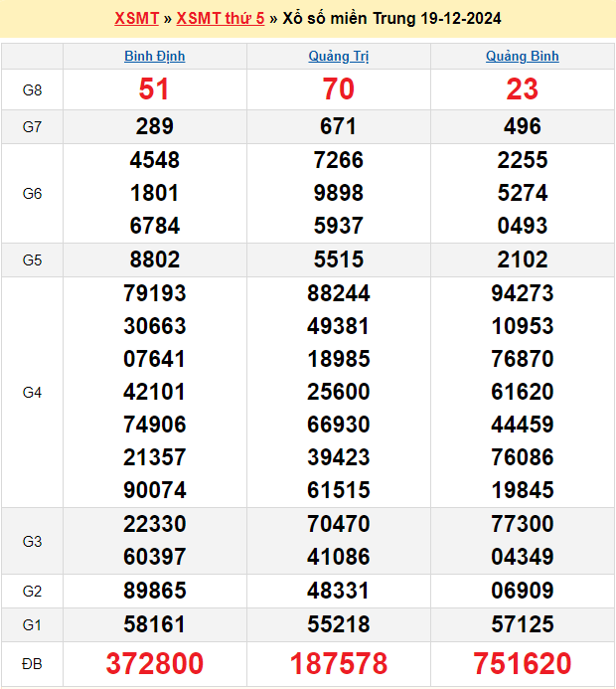Open the Bình Định province link

[154, 56]
